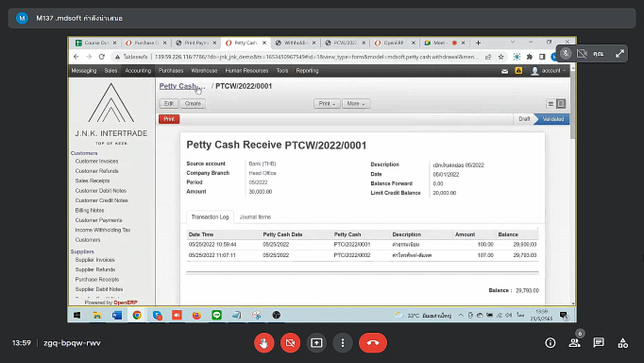Go back with the browser back arrow
644x363 pixels.
(76, 57)
